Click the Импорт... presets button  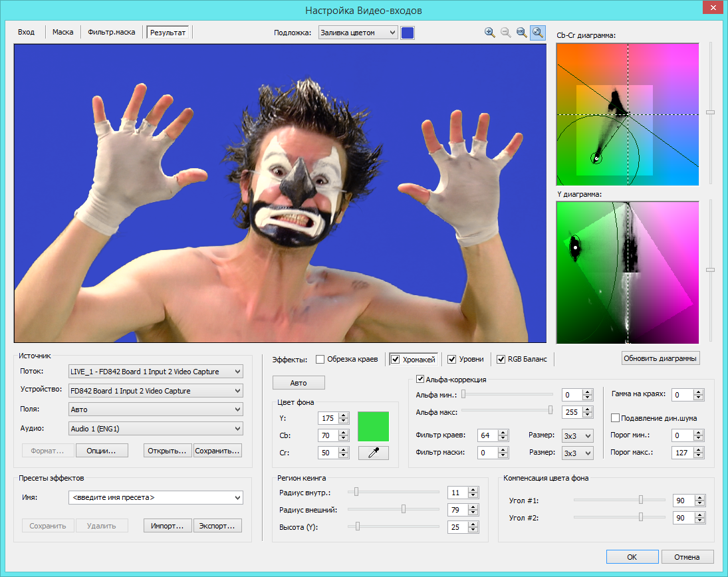point(167,526)
